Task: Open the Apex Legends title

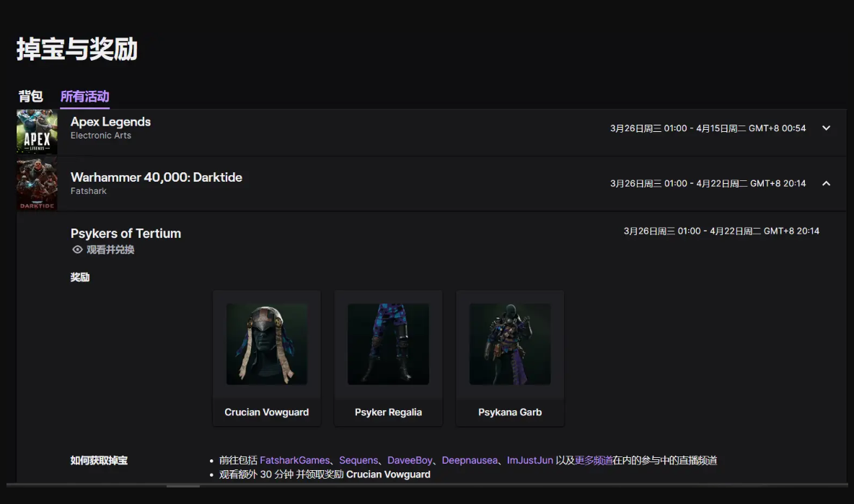Action: click(x=110, y=122)
